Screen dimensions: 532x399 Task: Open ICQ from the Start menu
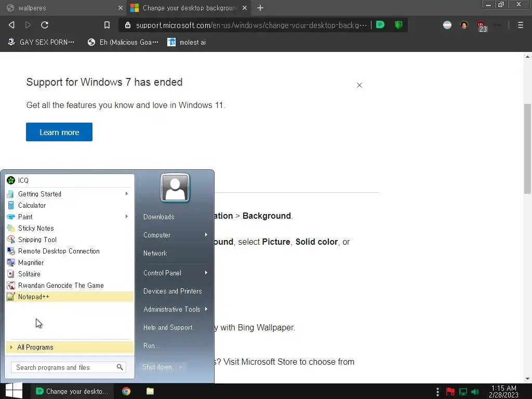coord(70,180)
